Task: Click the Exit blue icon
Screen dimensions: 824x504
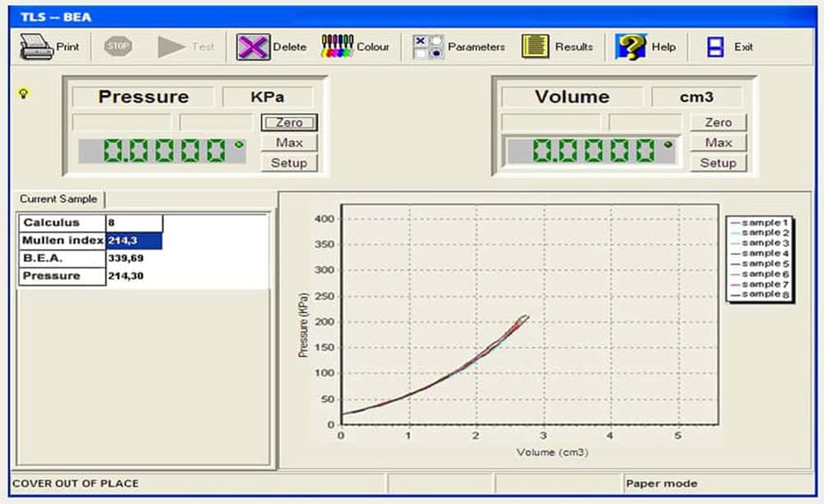Action: click(x=715, y=47)
